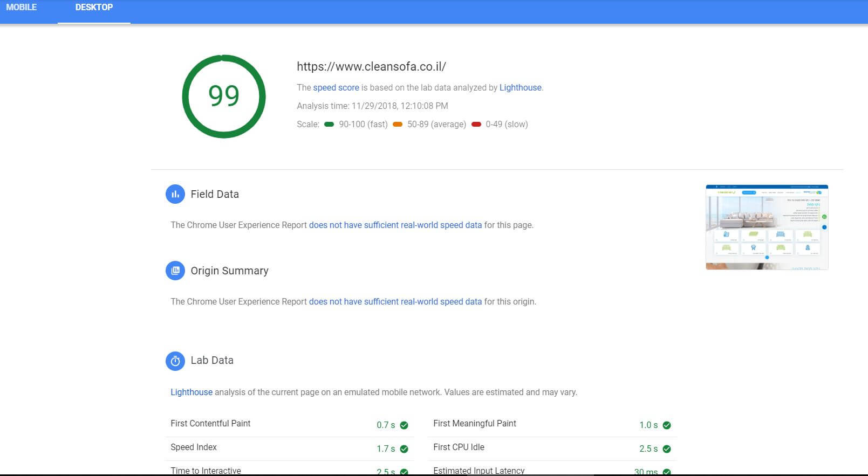Click the red slow scale indicator
Viewport: 868px width, 476px height.
click(x=476, y=125)
